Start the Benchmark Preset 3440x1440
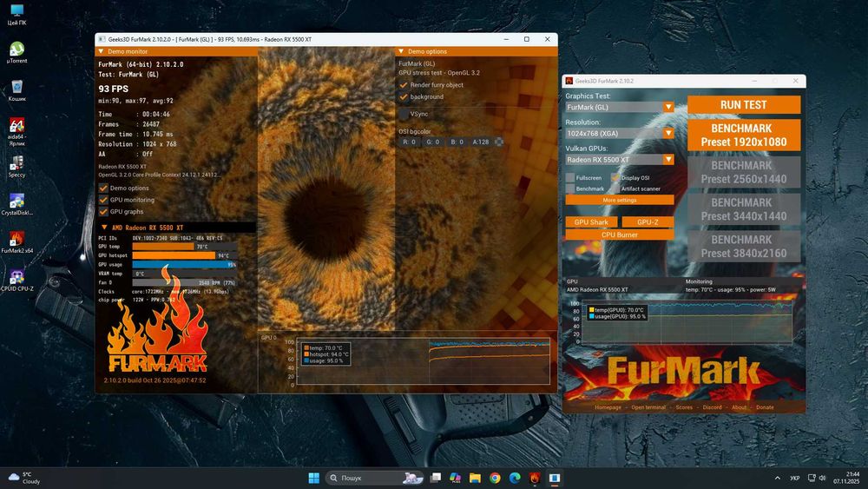868x489 pixels. click(x=744, y=209)
